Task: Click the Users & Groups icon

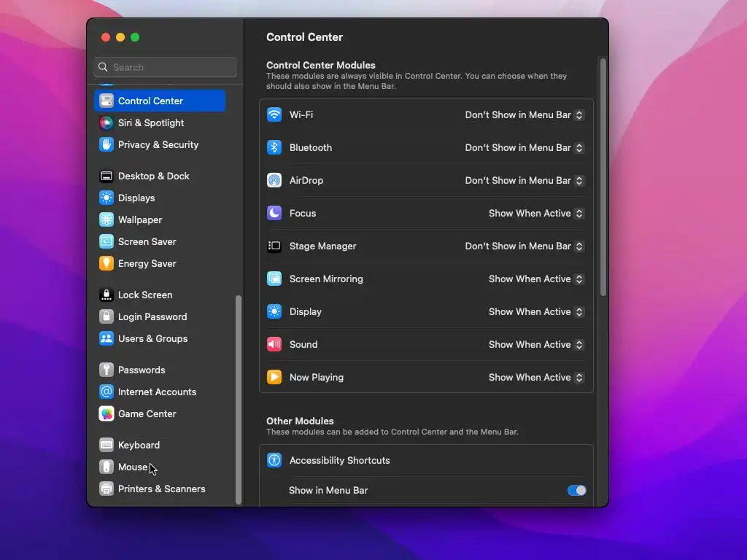Action: pyautogui.click(x=107, y=339)
